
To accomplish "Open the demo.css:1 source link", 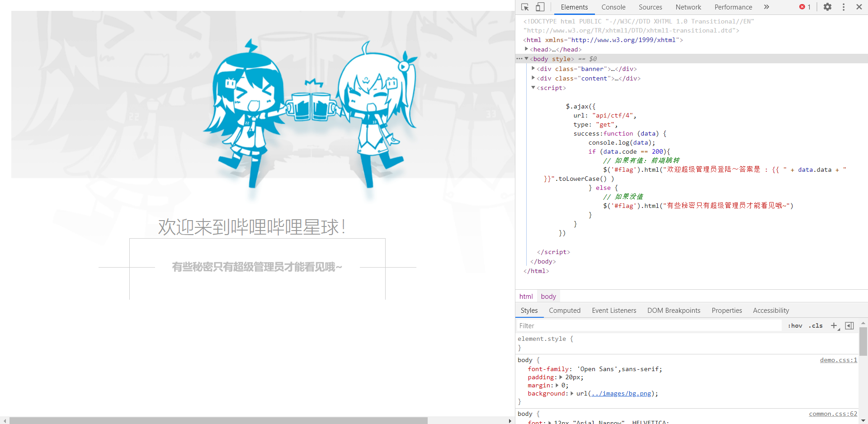I will 838,360.
